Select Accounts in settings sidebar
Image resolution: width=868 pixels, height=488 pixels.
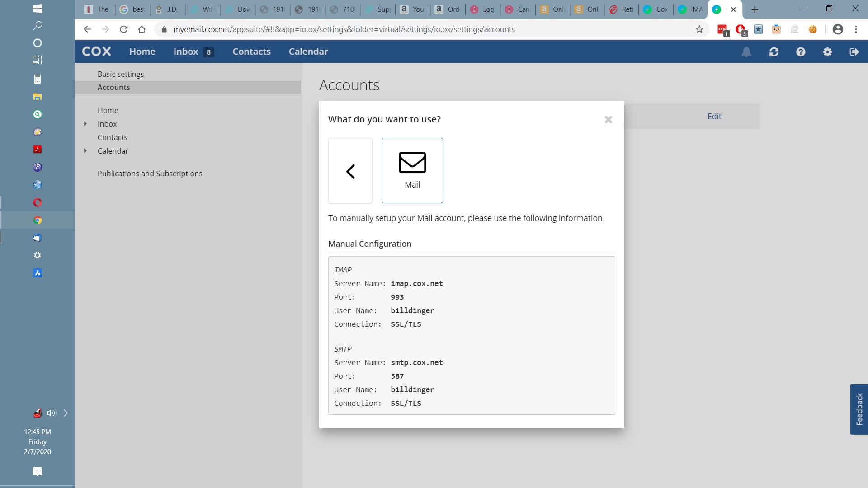click(x=188, y=88)
